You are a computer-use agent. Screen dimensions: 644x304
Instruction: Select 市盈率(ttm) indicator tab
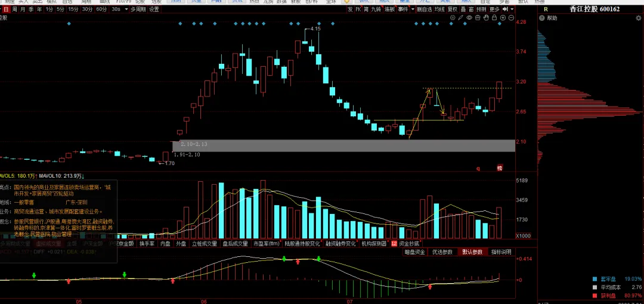point(266,244)
